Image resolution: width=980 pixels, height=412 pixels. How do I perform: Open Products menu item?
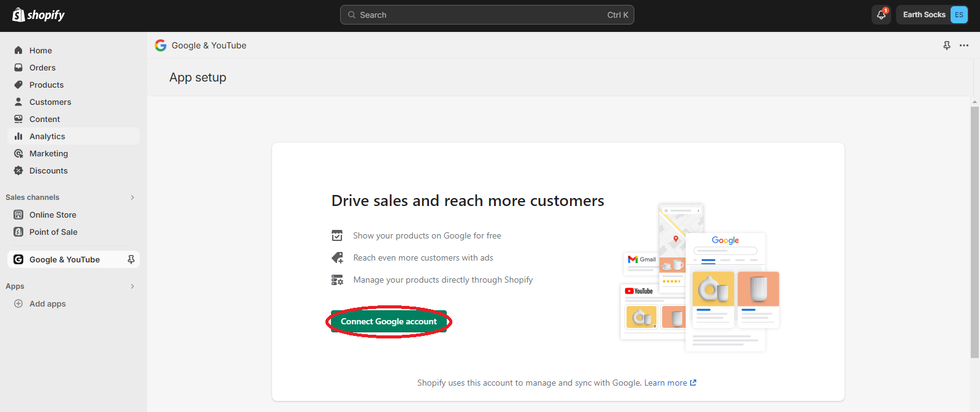tap(74, 85)
